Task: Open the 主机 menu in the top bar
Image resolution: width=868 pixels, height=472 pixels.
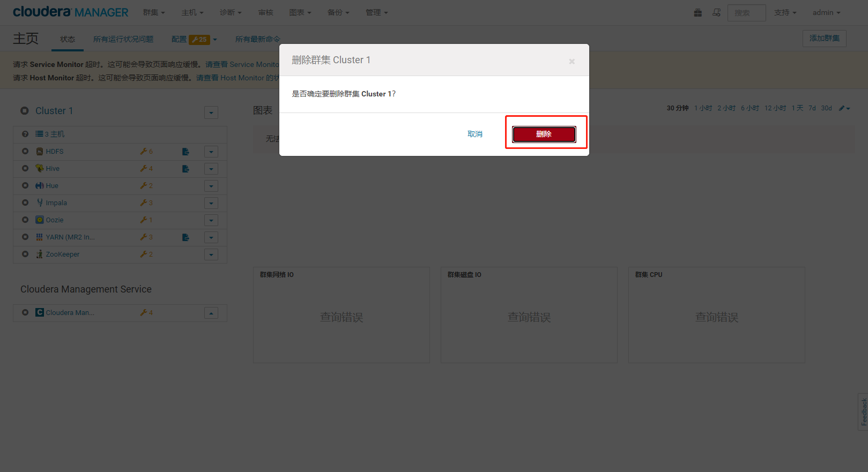Action: 192,12
